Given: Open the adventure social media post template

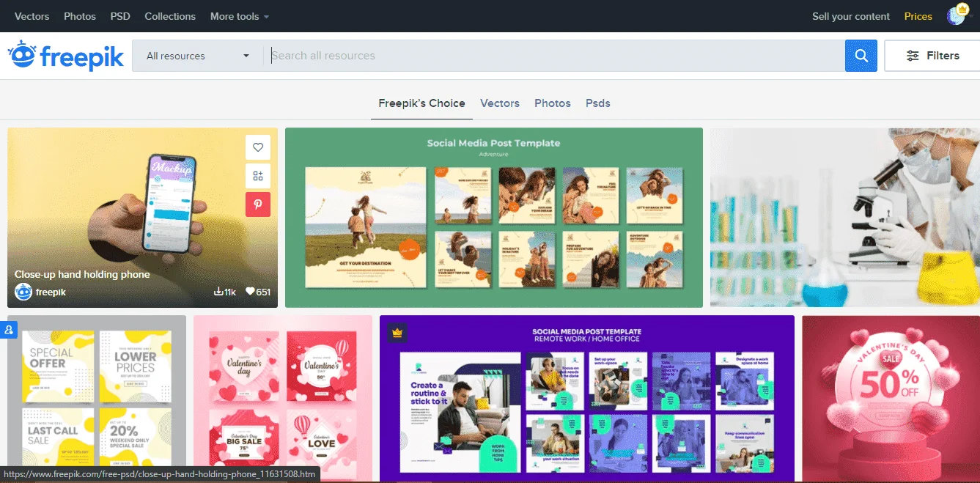Looking at the screenshot, I should click(493, 218).
